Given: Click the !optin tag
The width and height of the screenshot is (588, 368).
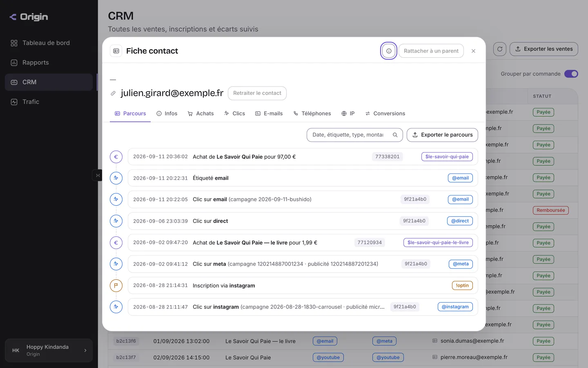Looking at the screenshot, I should [462, 285].
